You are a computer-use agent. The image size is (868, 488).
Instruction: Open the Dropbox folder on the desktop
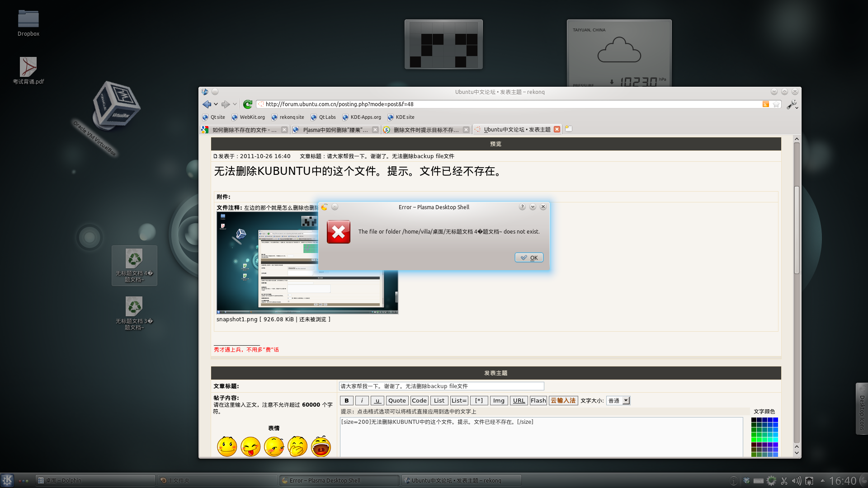pyautogui.click(x=28, y=23)
